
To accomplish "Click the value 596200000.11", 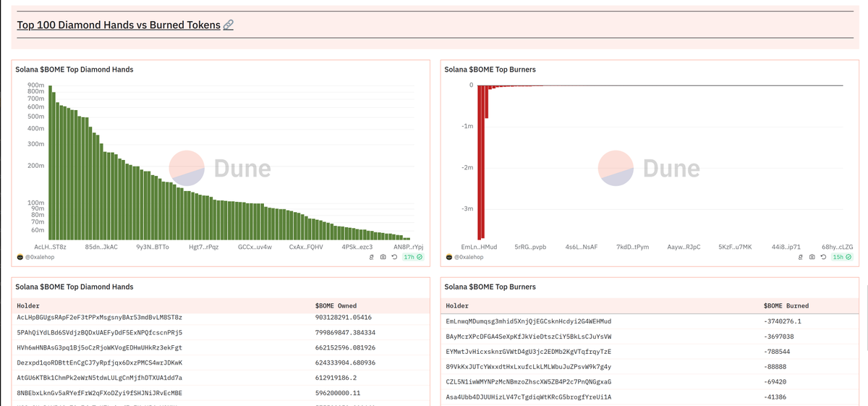I will tap(338, 393).
